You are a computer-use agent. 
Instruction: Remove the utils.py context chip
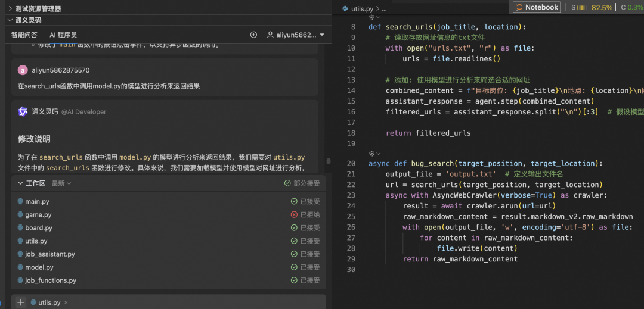tap(66, 302)
